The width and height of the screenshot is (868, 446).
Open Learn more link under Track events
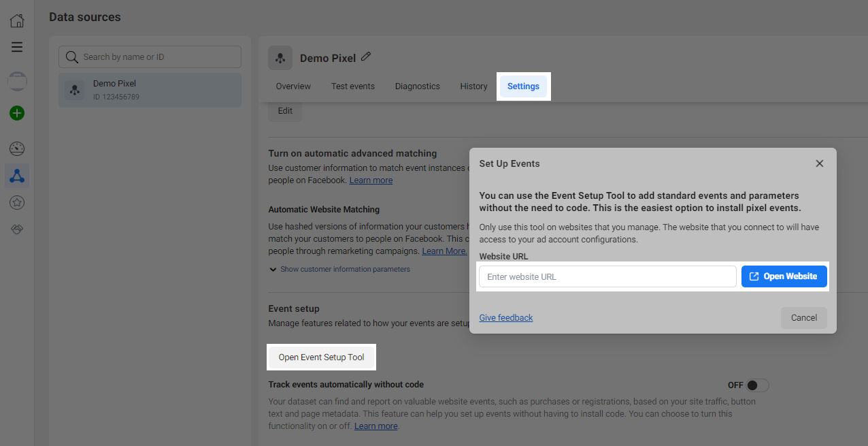(376, 426)
